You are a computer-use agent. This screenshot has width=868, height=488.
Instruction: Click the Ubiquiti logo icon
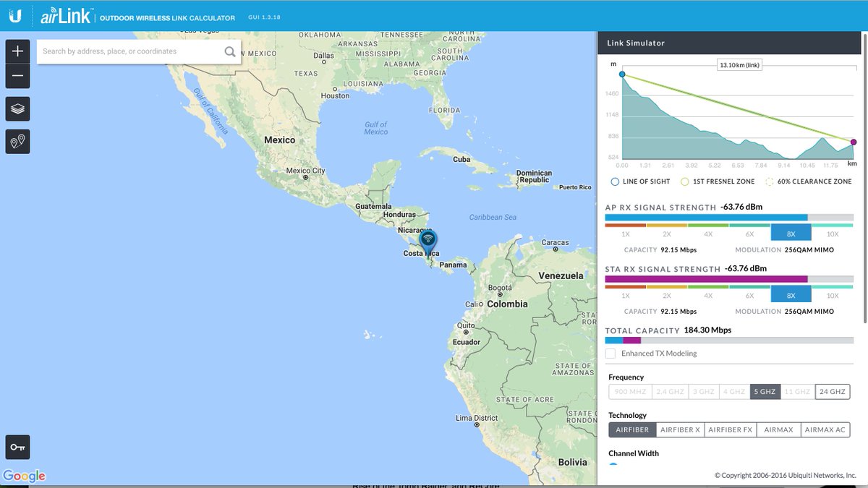coord(15,15)
